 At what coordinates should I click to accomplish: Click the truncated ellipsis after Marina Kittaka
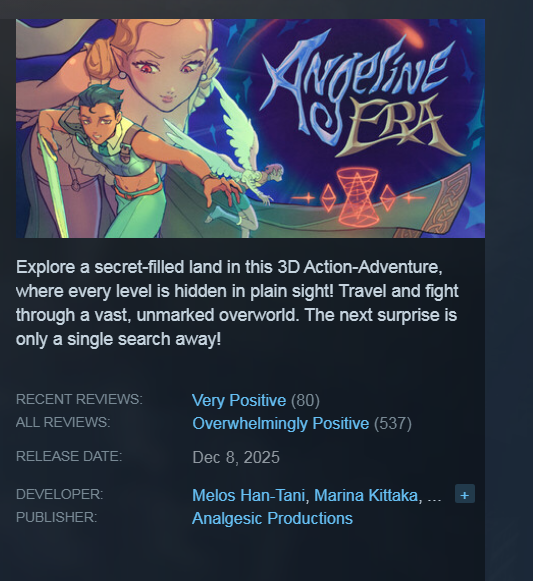(x=434, y=498)
